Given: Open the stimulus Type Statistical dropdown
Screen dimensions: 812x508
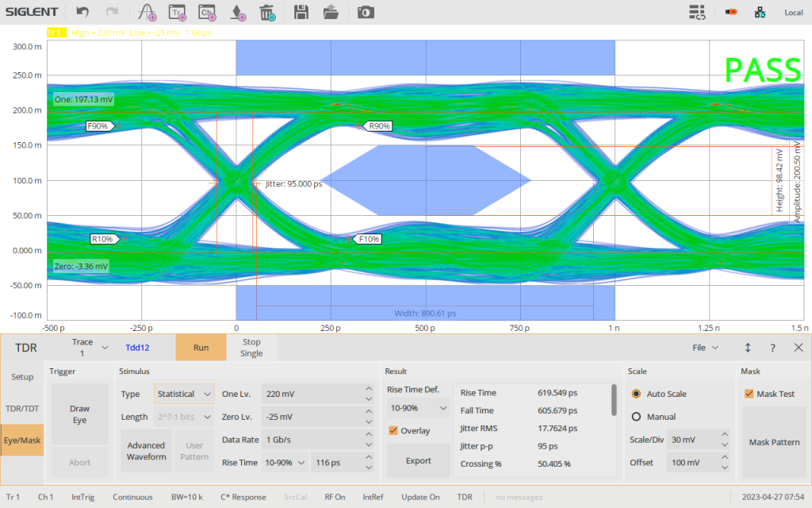Looking at the screenshot, I should point(184,394).
